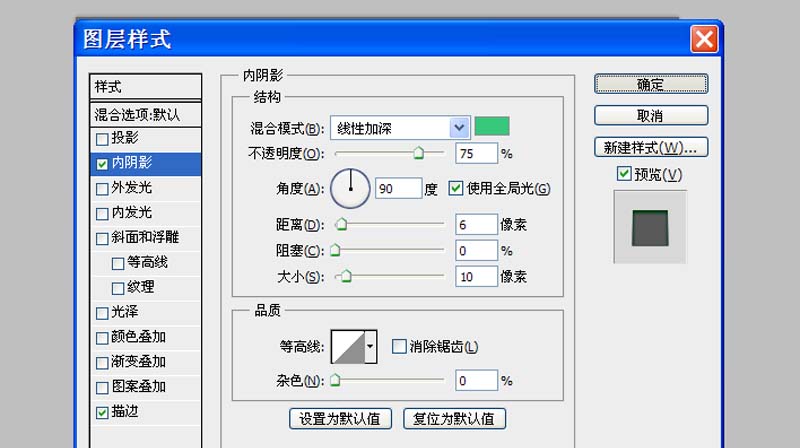Close the Layer Style dialog

pos(703,39)
